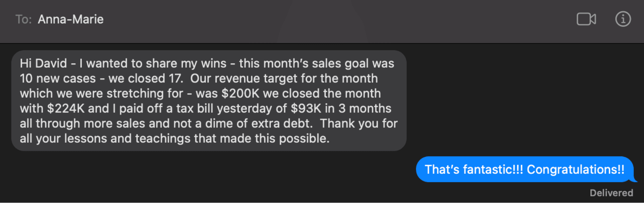
Task: Click "Hi David" greeting in the message
Action: click(43, 63)
